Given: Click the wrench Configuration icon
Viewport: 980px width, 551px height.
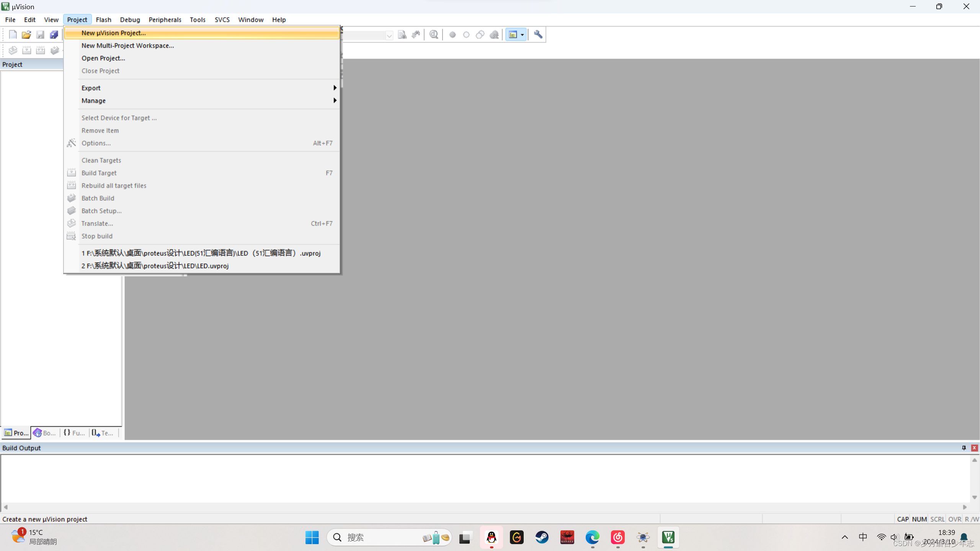Looking at the screenshot, I should coord(538,35).
